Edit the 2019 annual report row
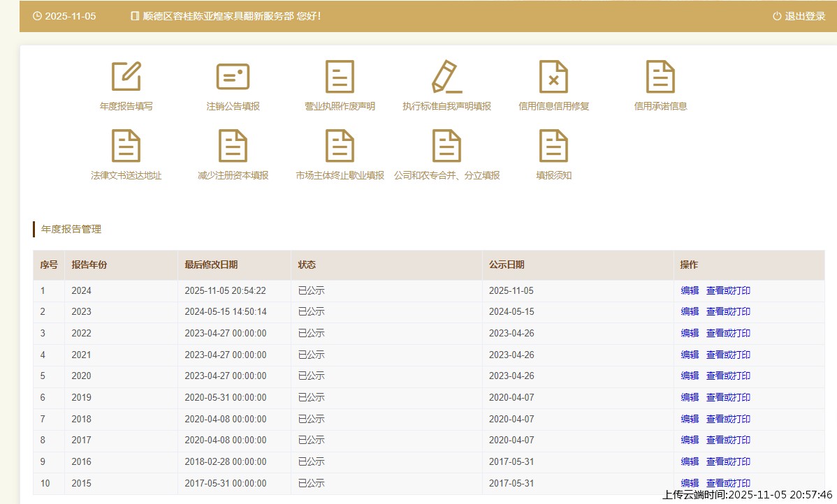 (x=690, y=397)
